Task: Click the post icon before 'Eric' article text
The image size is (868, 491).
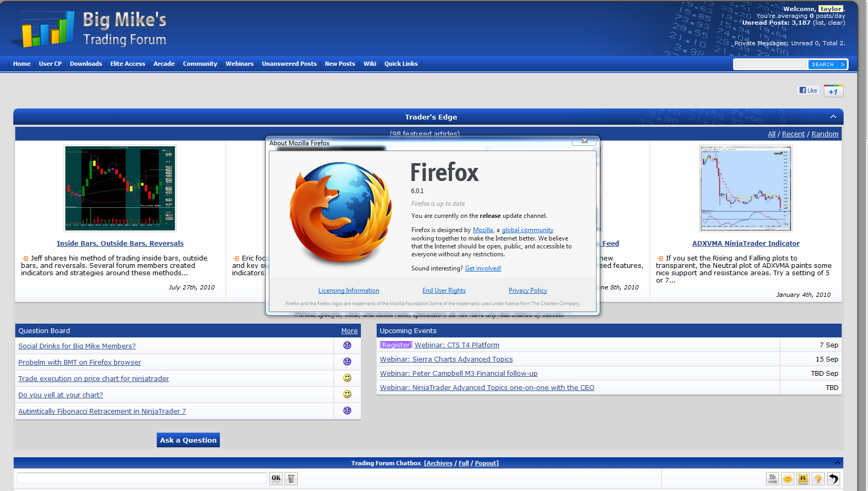Action: click(236, 258)
